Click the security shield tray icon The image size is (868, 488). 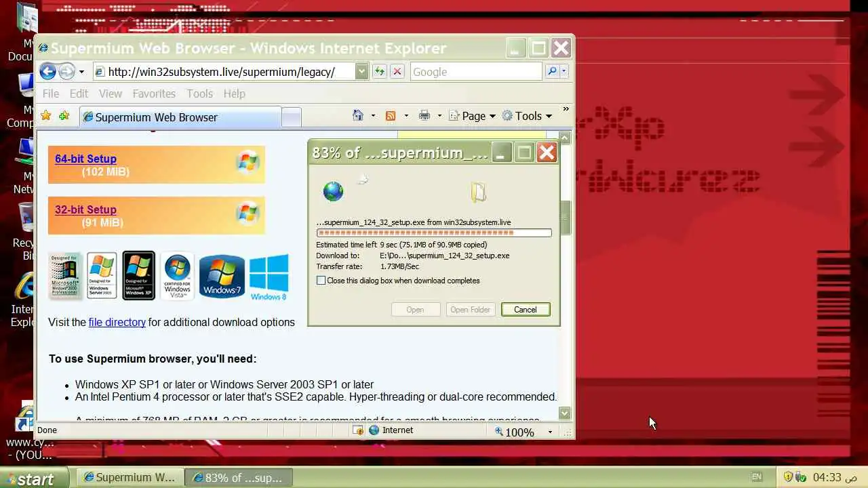pos(789,477)
